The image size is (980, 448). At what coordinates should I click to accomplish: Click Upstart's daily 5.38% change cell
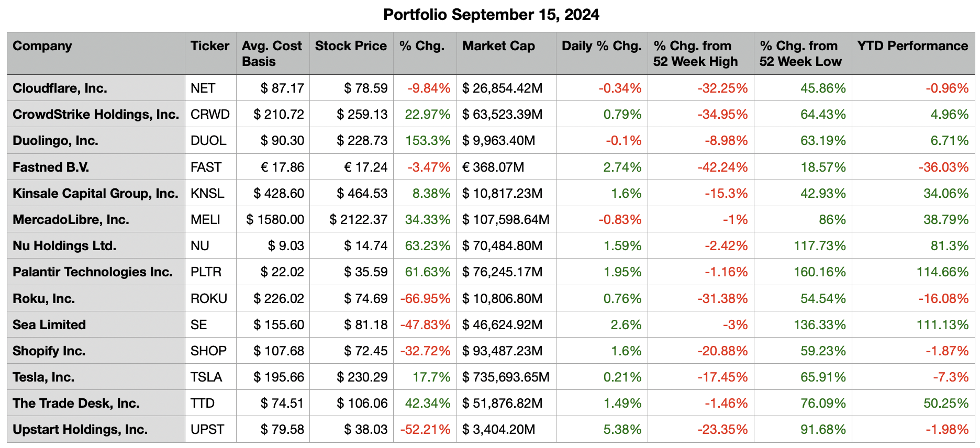[x=622, y=430]
